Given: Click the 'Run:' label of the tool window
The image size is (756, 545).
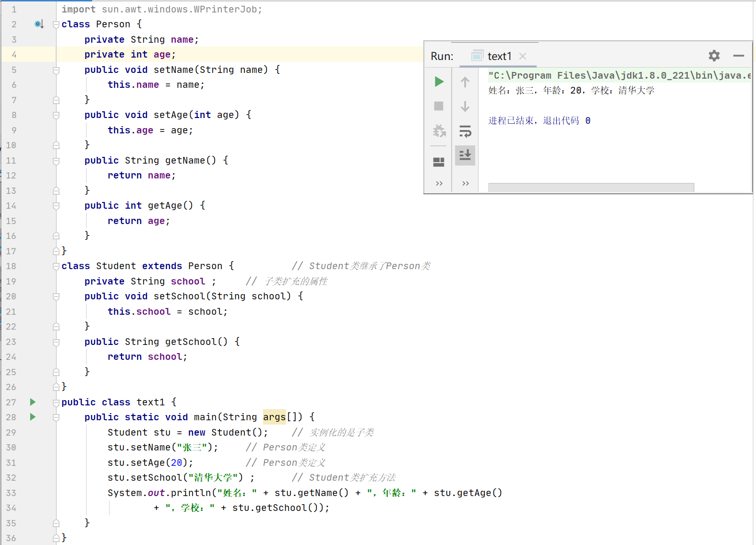Looking at the screenshot, I should point(442,56).
